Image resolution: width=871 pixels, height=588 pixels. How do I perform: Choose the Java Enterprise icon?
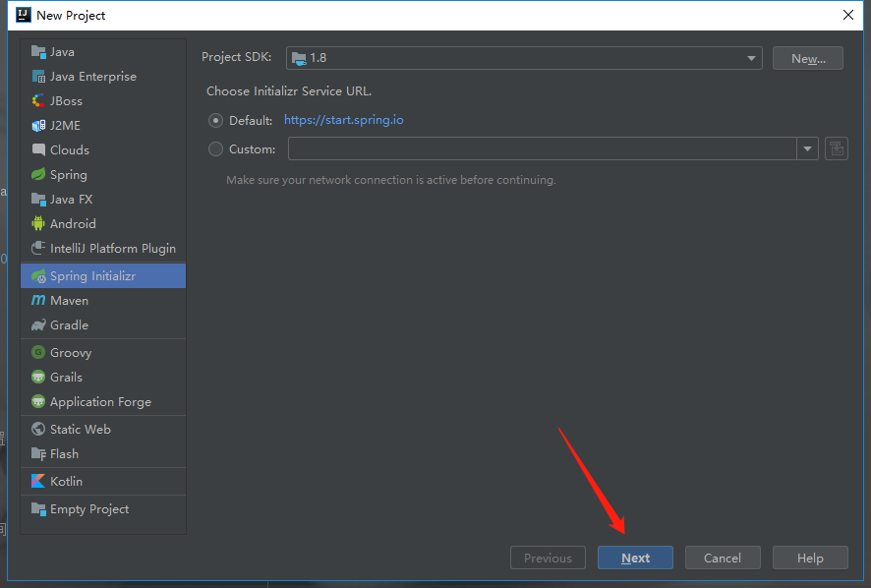[x=38, y=76]
